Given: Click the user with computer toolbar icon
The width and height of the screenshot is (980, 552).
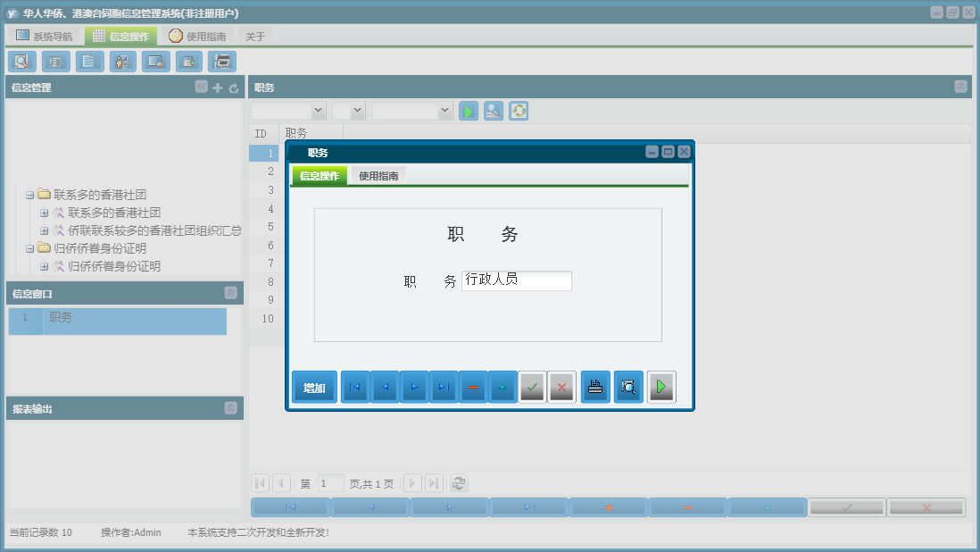Looking at the screenshot, I should (122, 62).
